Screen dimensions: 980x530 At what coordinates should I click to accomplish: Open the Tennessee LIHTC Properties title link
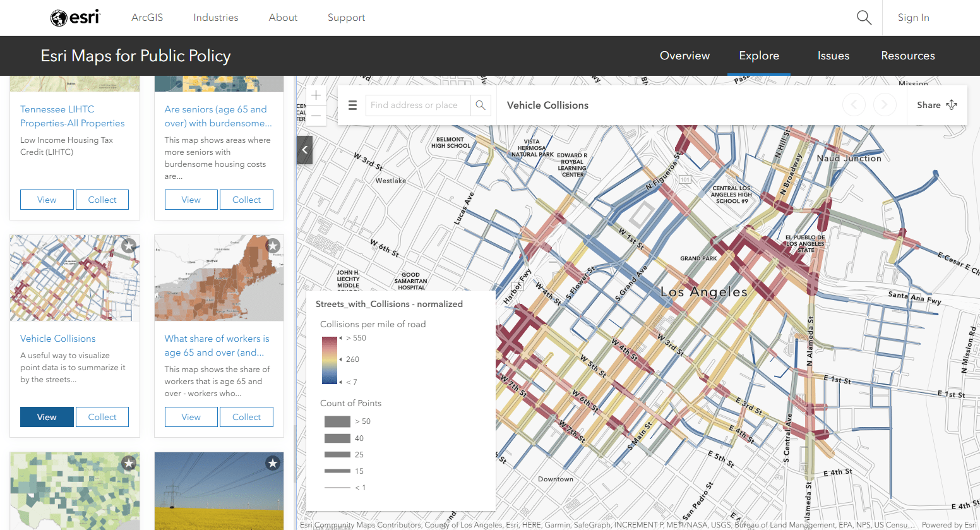coord(73,116)
